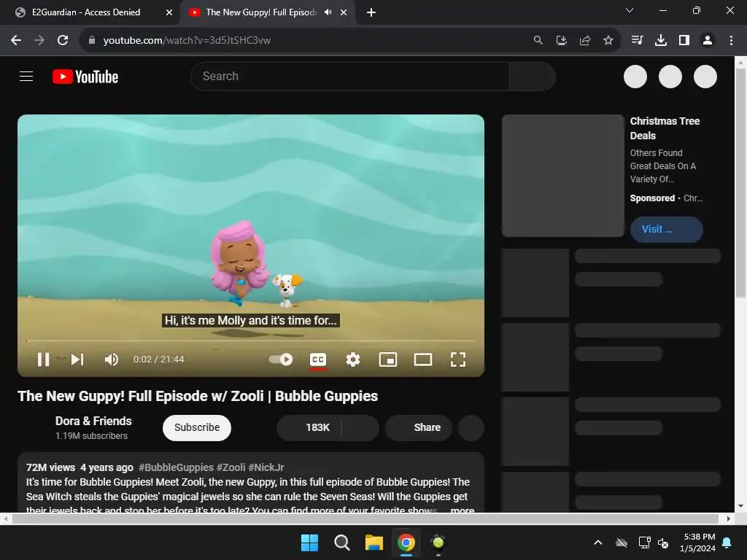
Task: Switch to E2Guardian Access Denied tab
Action: point(86,12)
